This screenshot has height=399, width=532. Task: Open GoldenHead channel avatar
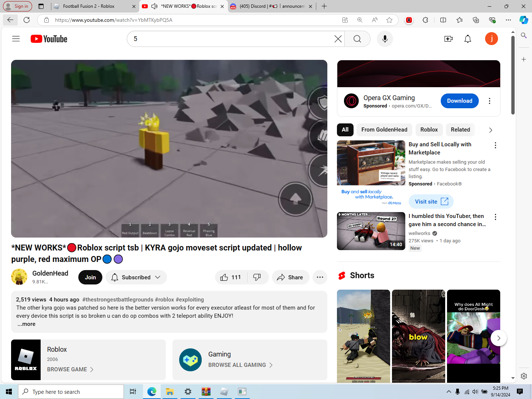tap(19, 277)
